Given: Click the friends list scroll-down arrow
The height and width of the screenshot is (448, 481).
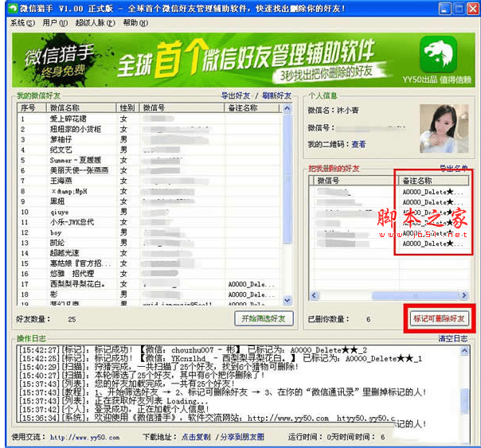Looking at the screenshot, I should coord(287,300).
